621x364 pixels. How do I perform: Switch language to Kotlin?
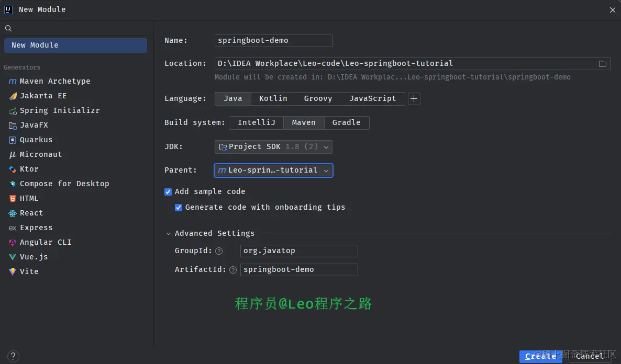[x=273, y=98]
